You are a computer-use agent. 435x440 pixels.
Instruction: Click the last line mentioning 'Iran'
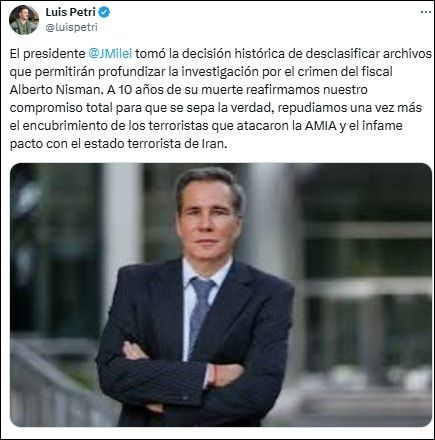[118, 144]
